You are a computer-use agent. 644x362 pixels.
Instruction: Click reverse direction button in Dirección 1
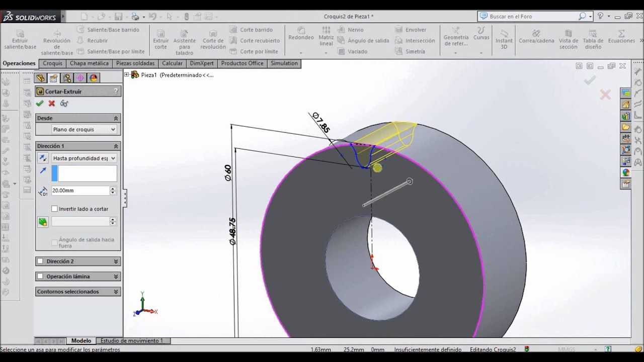tap(43, 158)
